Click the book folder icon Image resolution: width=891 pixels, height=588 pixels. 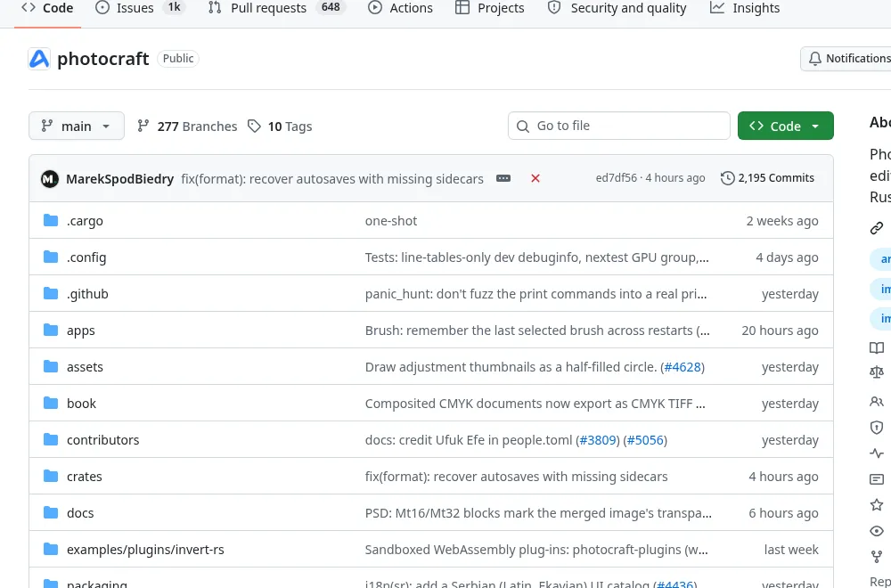pyautogui.click(x=51, y=403)
